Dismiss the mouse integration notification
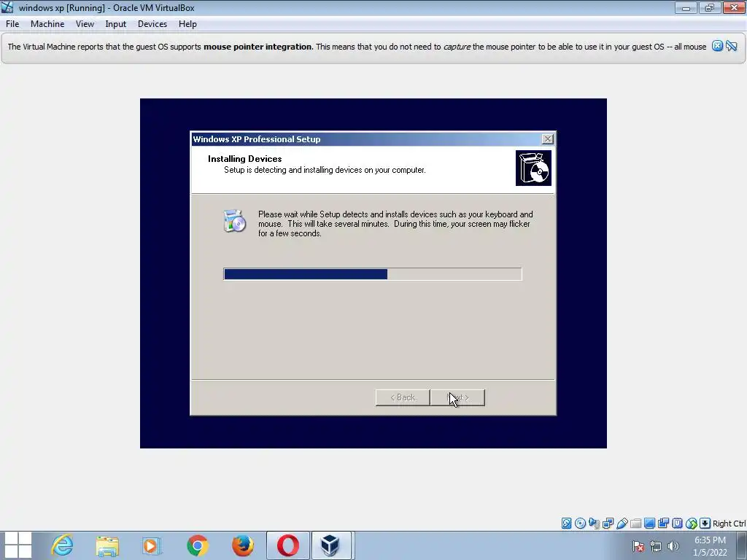 pyautogui.click(x=717, y=46)
